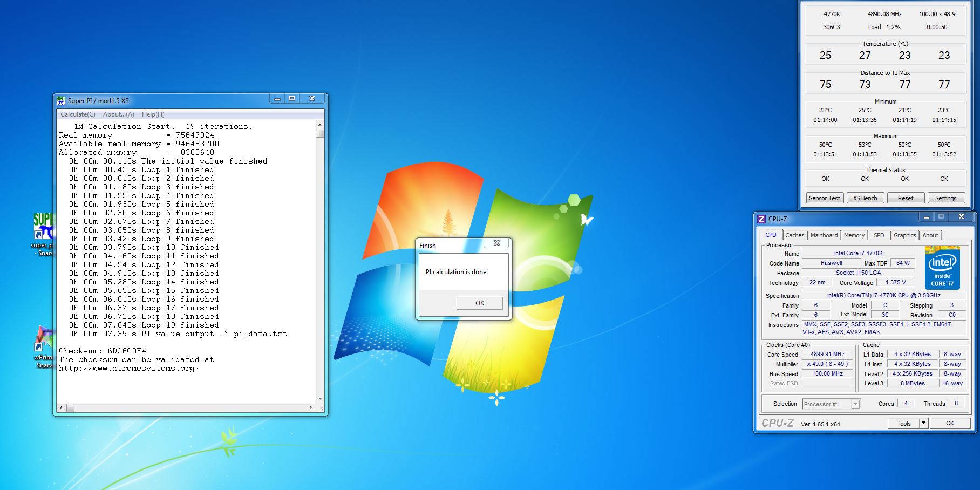
Task: Open the Help(H) menu in Super PI
Action: pos(153,114)
